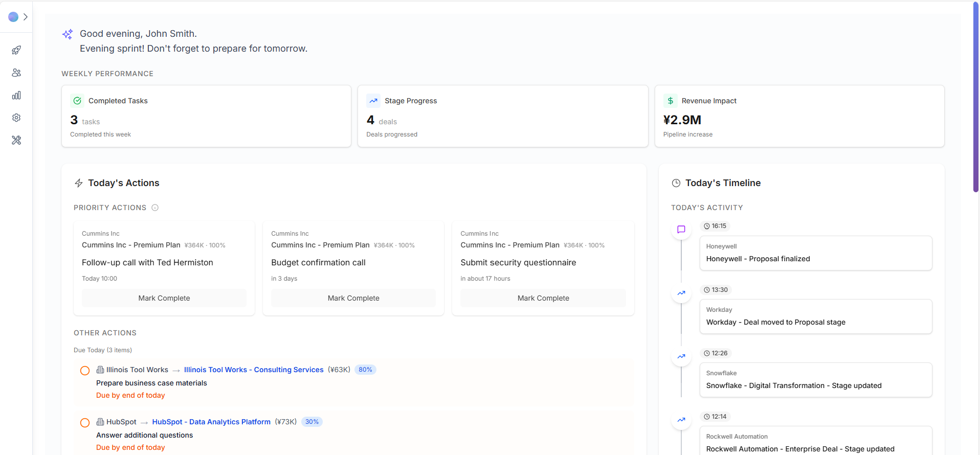Open the settings gear icon in sidebar
Viewport: 980px width, 455px height.
pos(16,118)
